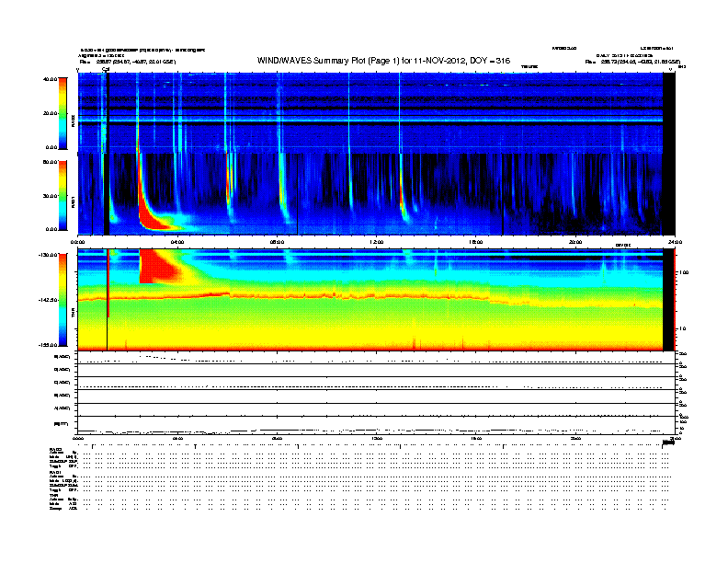Click the 16:00 tick below RAD1 spectrogram
Screen dimensions: 728x563
tap(475, 242)
